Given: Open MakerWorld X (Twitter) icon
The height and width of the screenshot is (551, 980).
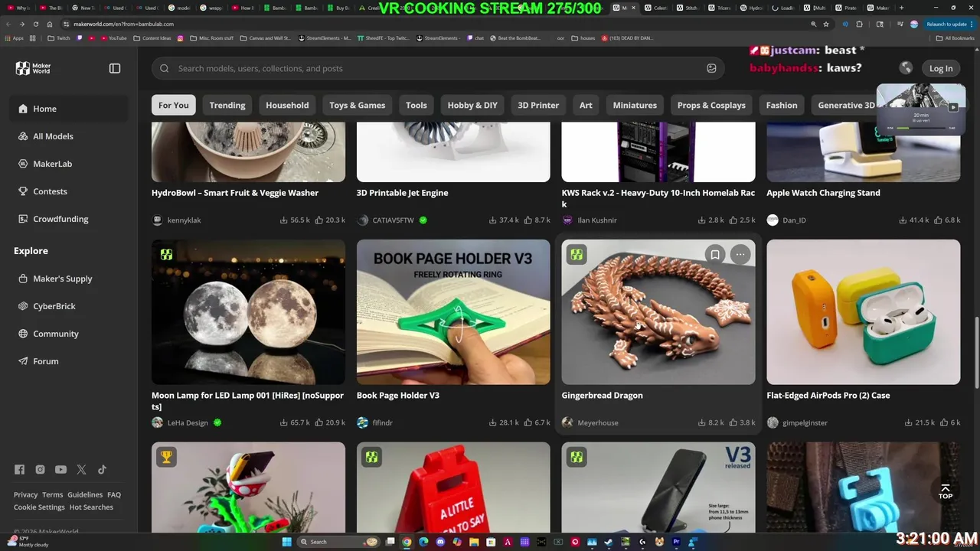Looking at the screenshot, I should (x=81, y=470).
